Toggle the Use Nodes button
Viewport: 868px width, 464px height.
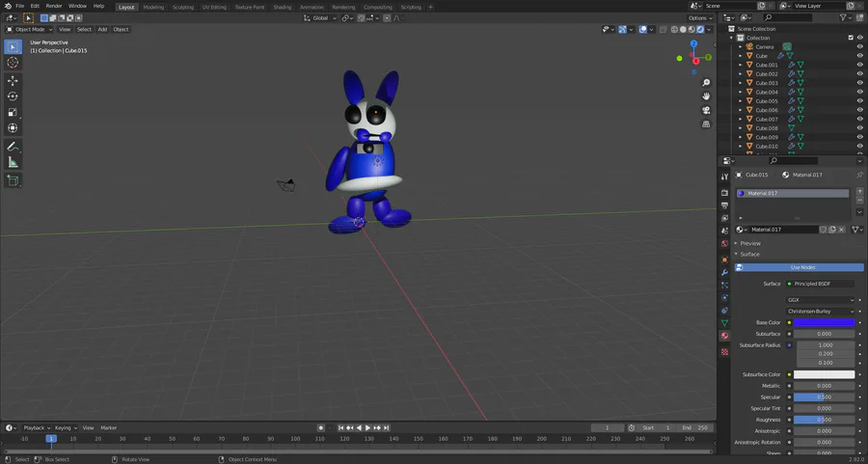[x=799, y=267]
